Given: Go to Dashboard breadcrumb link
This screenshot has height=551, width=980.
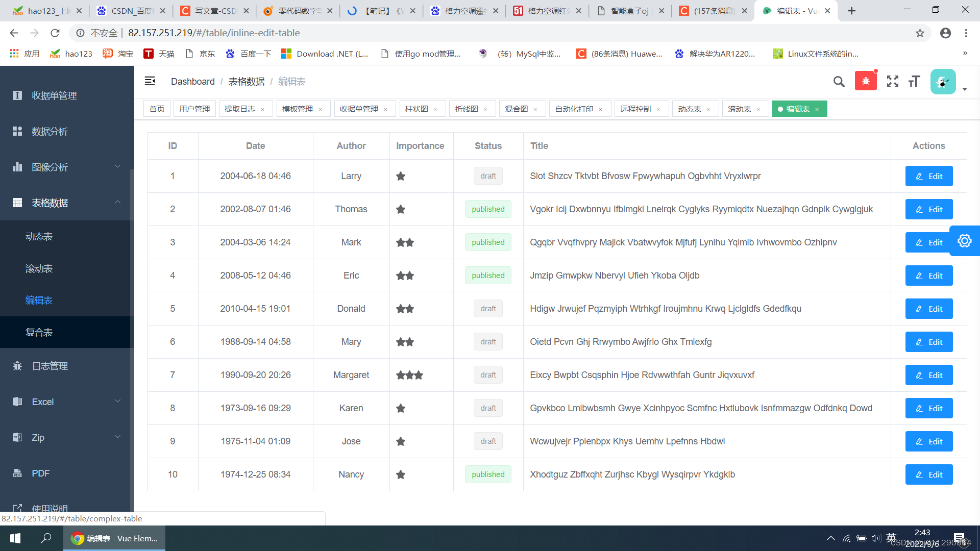Looking at the screenshot, I should [192, 82].
